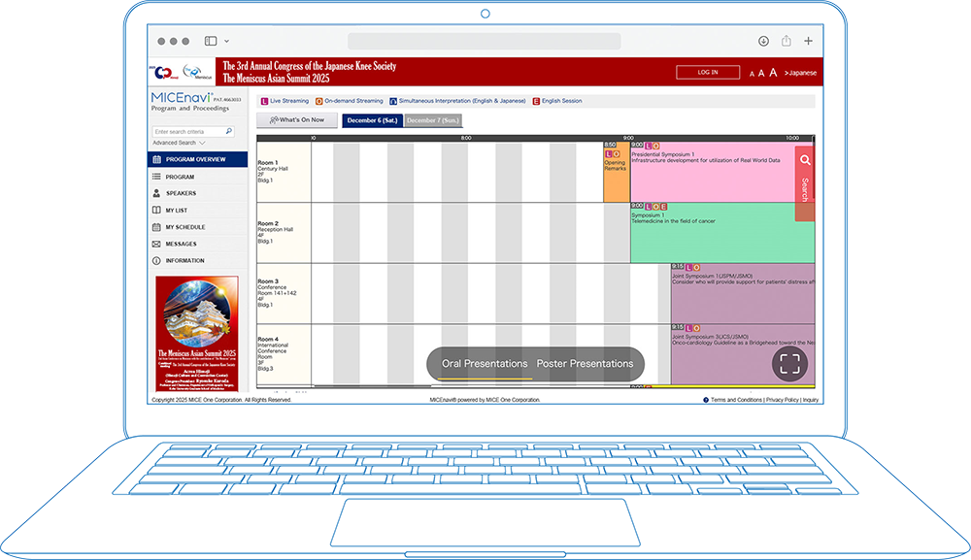Viewport: 971px width, 560px height.
Task: Open the red Search side tab
Action: 804,182
